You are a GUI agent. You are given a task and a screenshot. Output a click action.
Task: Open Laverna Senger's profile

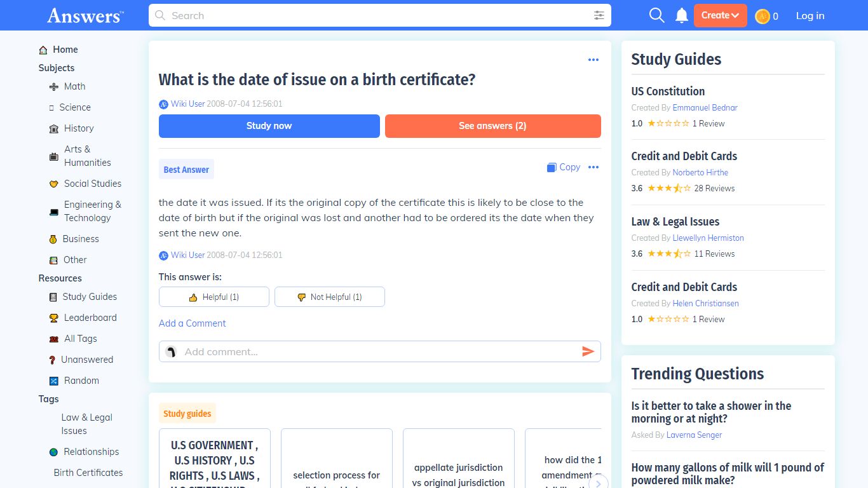[695, 435]
